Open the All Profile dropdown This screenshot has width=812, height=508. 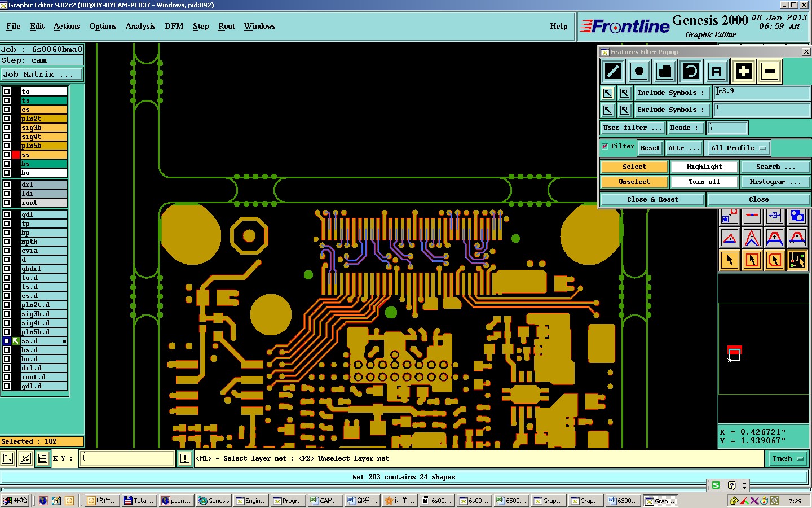point(738,148)
